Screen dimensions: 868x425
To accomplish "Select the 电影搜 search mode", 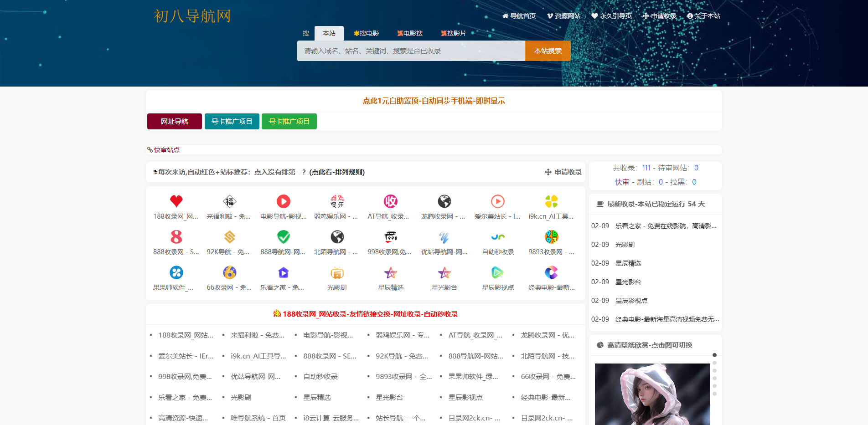I will point(409,33).
